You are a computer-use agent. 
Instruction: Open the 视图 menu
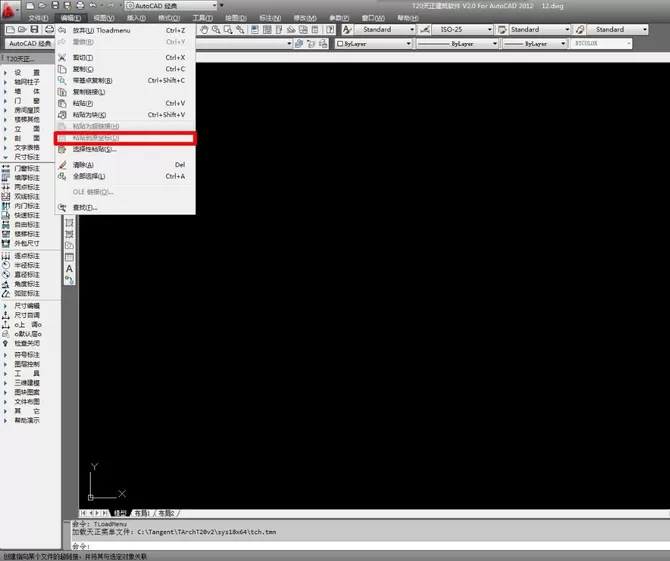pyautogui.click(x=104, y=18)
